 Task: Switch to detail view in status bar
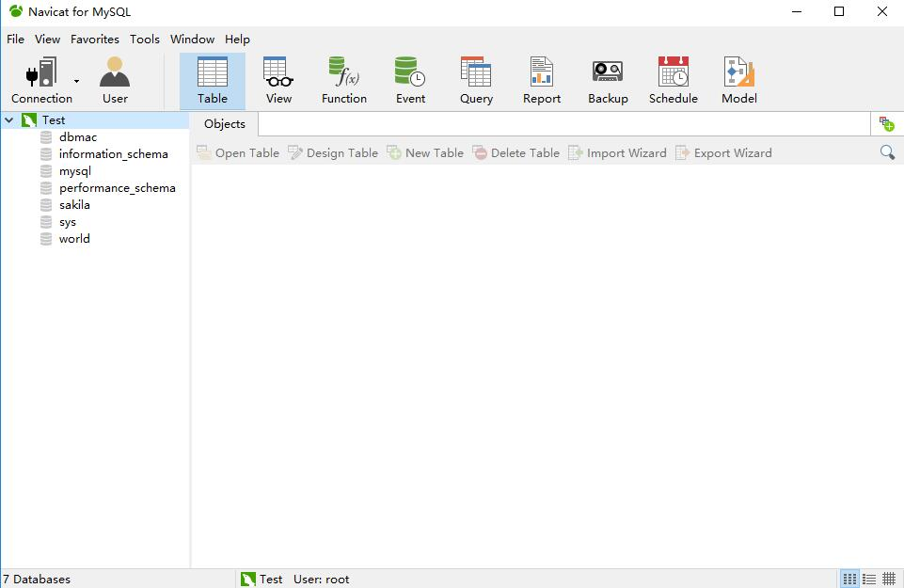tap(889, 579)
